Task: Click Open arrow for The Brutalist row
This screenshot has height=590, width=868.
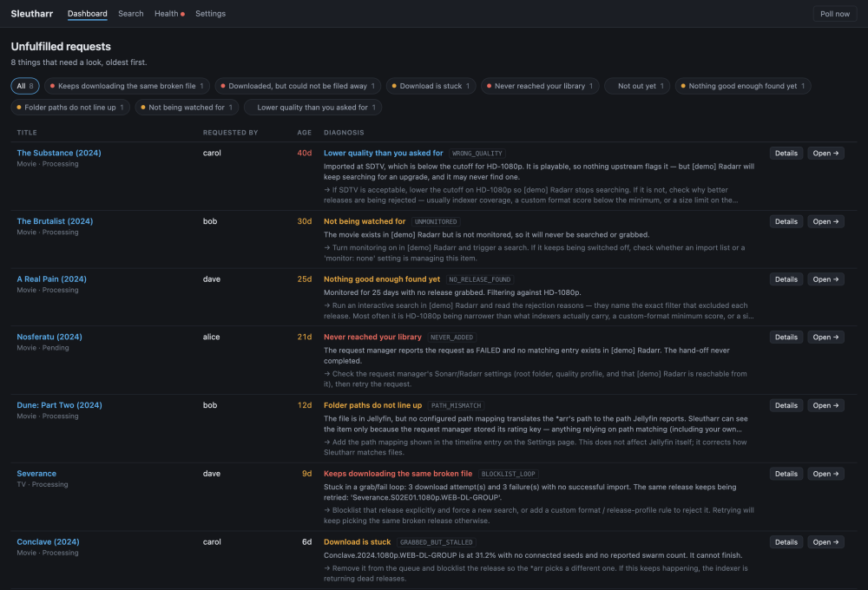Action: tap(825, 221)
